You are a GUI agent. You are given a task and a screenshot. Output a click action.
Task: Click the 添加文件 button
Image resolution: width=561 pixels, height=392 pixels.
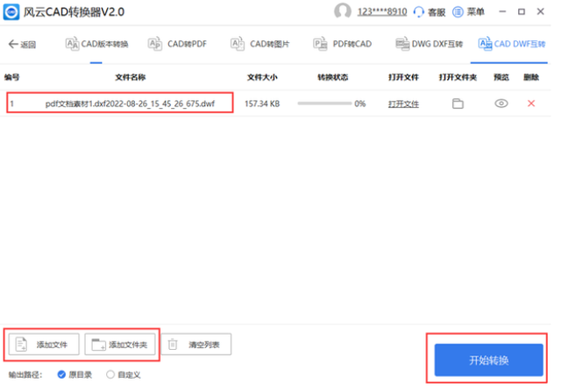(44, 345)
